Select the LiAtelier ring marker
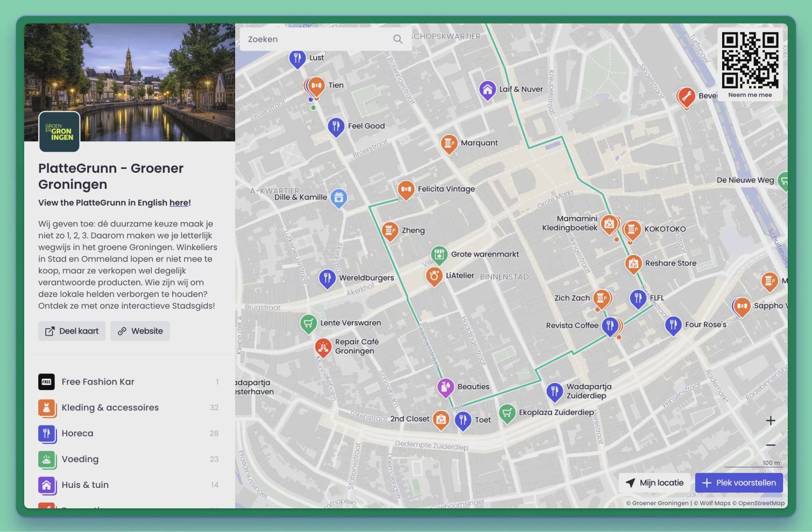Image resolution: width=812 pixels, height=532 pixels. (x=434, y=275)
